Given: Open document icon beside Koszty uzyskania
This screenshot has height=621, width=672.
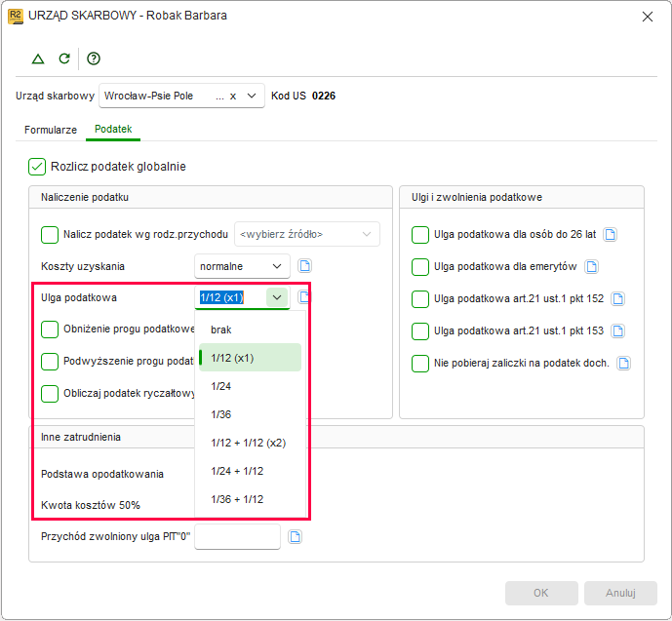Looking at the screenshot, I should point(304,266).
